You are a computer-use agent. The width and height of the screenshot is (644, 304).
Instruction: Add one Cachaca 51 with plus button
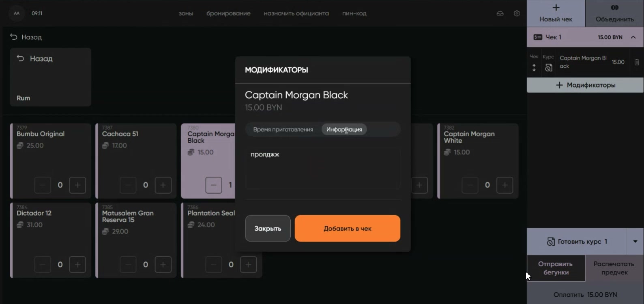pos(163,185)
